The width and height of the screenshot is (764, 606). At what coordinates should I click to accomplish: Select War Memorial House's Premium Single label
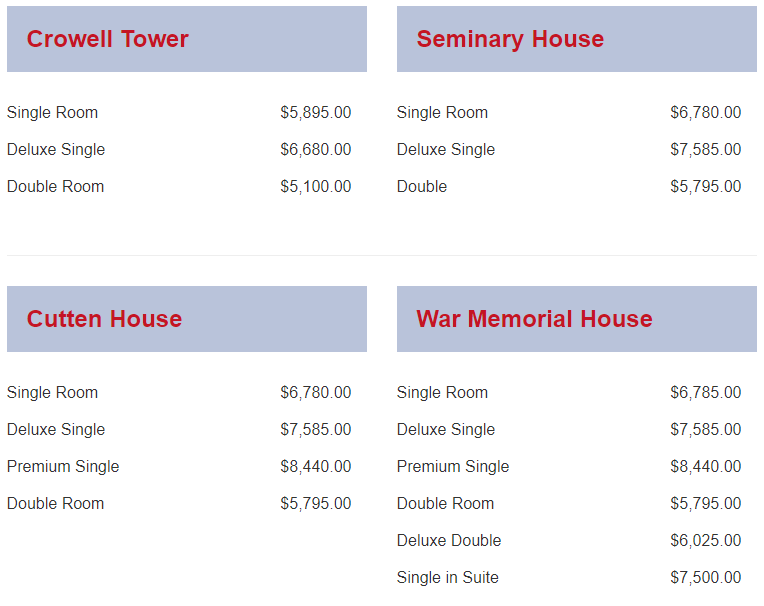click(x=453, y=467)
